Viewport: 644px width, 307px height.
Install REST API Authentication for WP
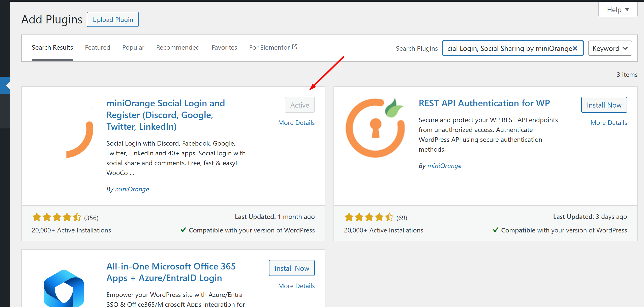(604, 105)
